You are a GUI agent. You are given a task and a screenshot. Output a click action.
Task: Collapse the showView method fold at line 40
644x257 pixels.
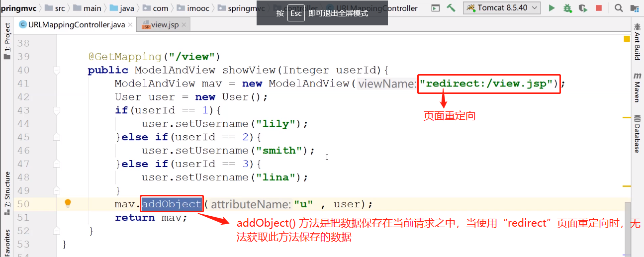point(57,71)
